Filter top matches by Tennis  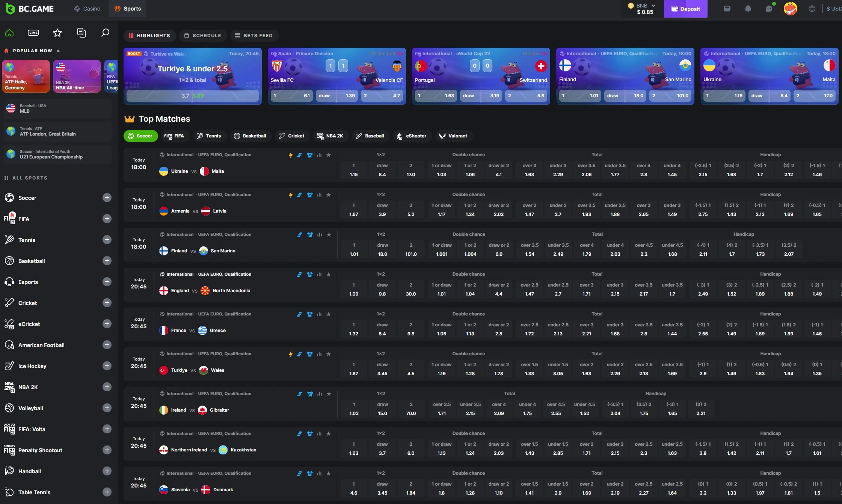(x=209, y=136)
